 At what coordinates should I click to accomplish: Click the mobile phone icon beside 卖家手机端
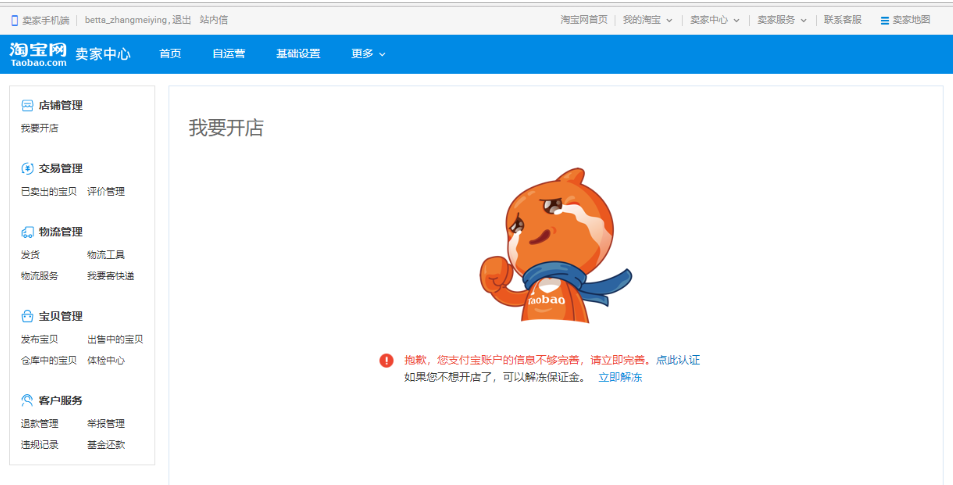(x=15, y=20)
